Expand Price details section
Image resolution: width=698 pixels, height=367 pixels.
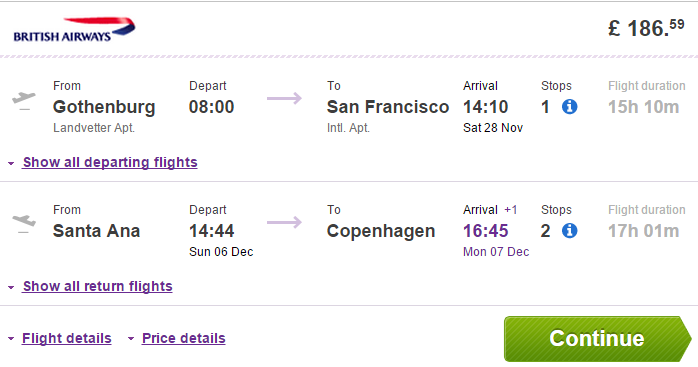click(x=183, y=338)
